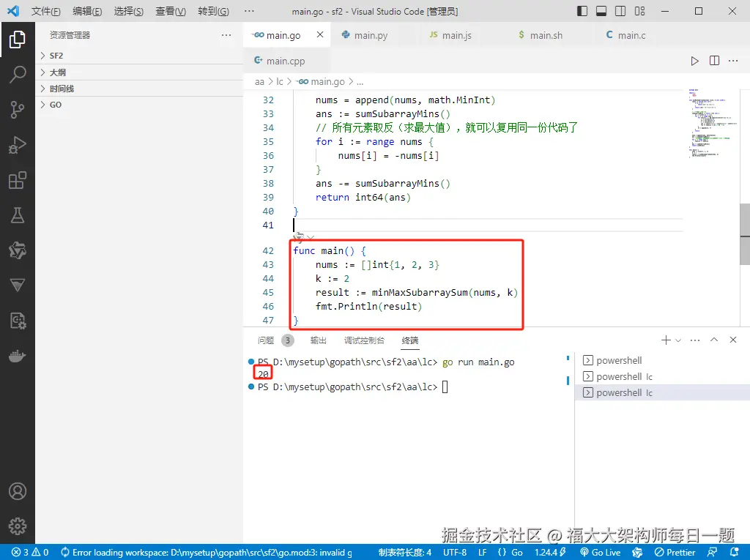Open Customize Layout icon
Image resolution: width=750 pixels, height=560 pixels.
(639, 11)
